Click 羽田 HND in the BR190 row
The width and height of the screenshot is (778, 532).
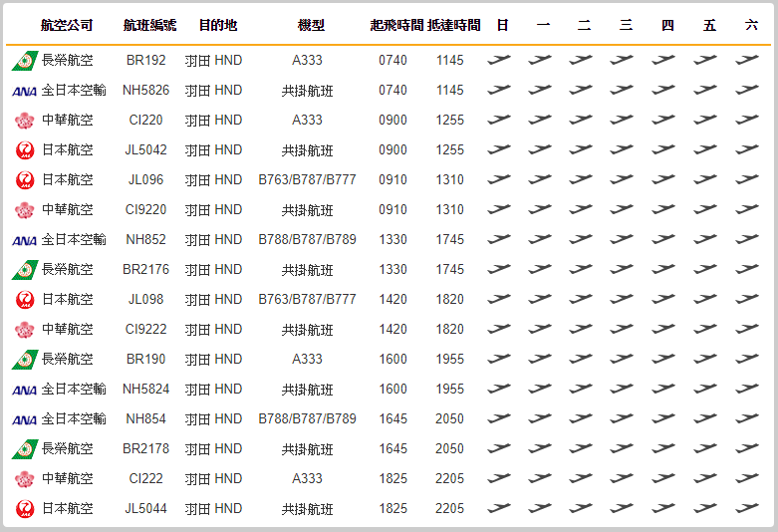[x=213, y=360]
